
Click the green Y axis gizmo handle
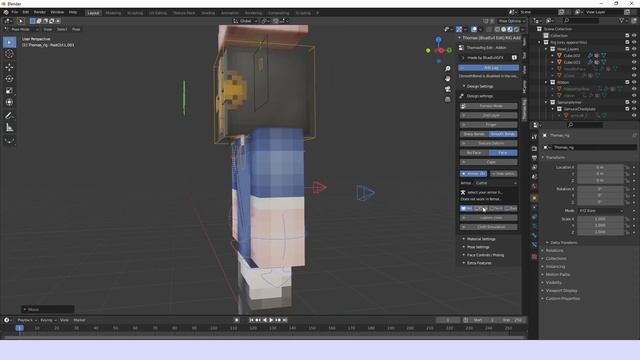[428, 51]
